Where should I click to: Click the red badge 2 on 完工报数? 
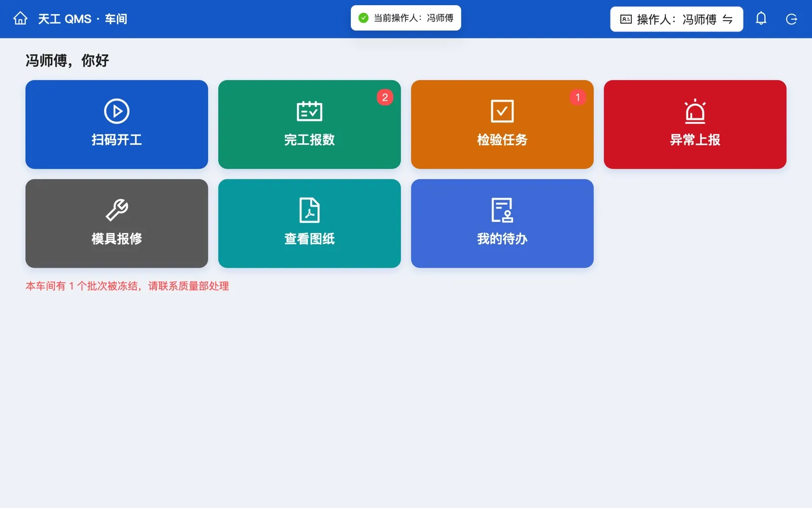point(385,97)
